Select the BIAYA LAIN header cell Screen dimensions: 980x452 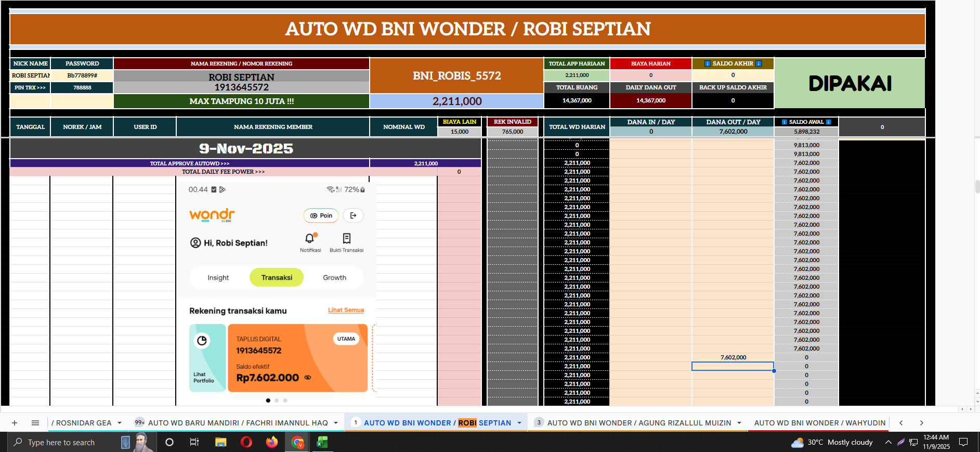click(x=460, y=122)
